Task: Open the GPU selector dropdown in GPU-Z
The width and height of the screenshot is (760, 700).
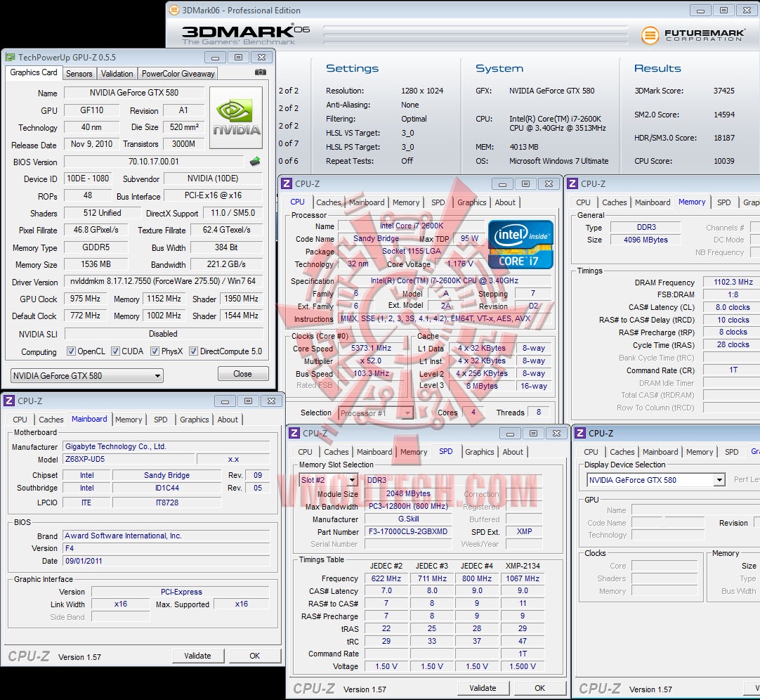Action: click(x=157, y=376)
